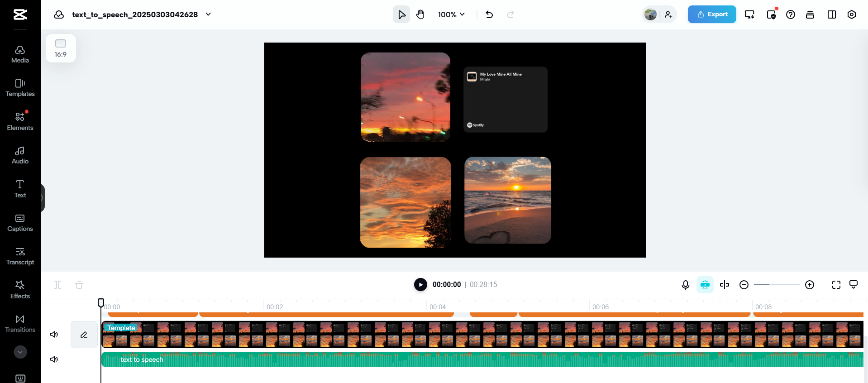Open keyboard shortcuts icon in sidebar
The width and height of the screenshot is (868, 383).
point(20,378)
